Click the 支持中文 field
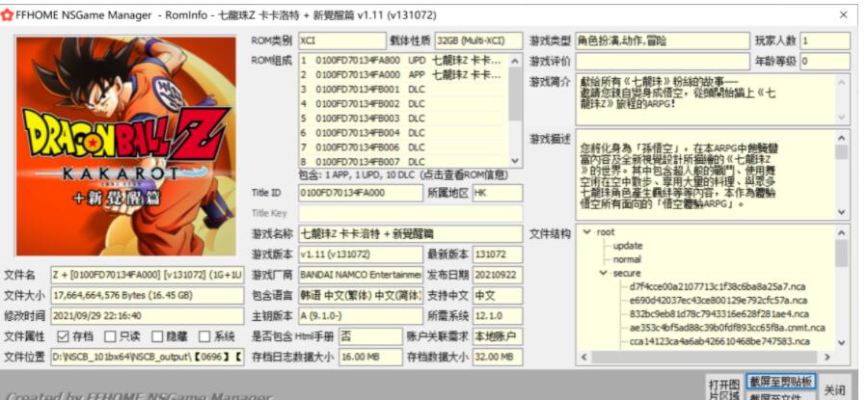This screenshot has width=868, height=400. click(x=497, y=296)
